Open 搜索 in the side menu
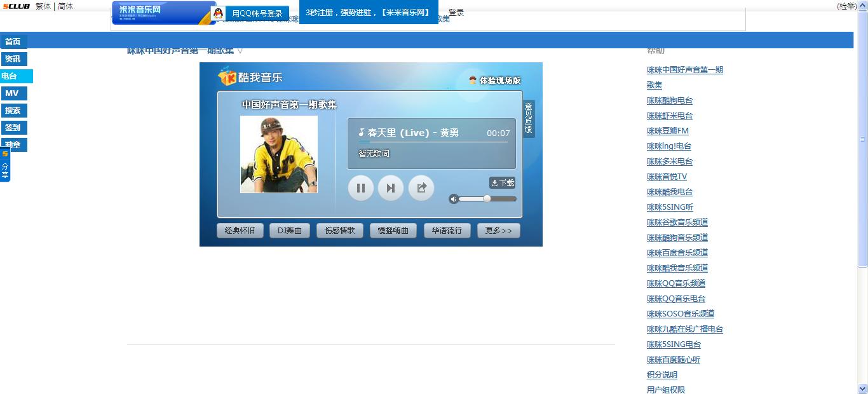 coord(13,111)
